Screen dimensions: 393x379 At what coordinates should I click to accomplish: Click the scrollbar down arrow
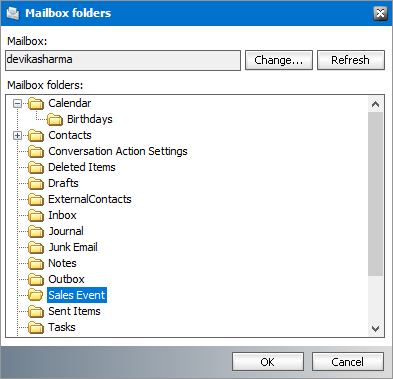[x=376, y=329]
